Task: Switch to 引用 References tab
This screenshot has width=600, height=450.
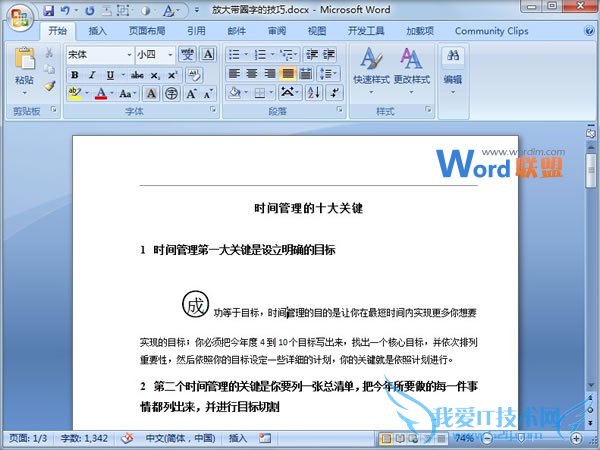Action: coord(196,31)
